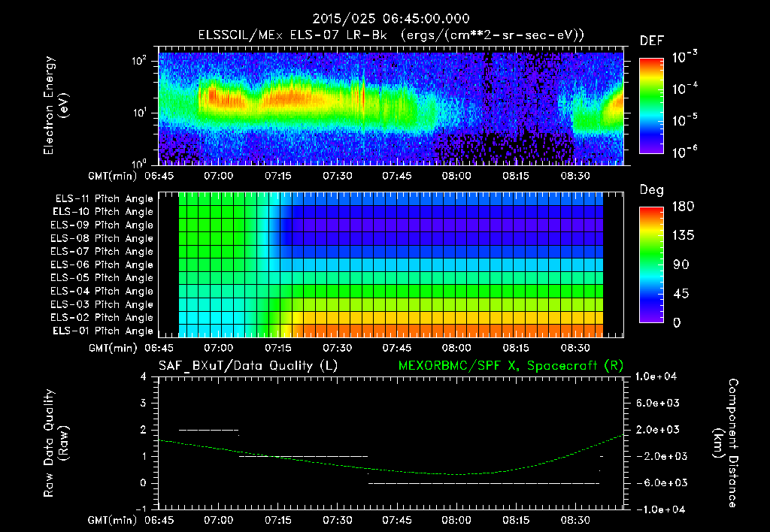Select the 'ELS-09 Pitch Angle' row label
The image size is (770, 532).
pyautogui.click(x=102, y=225)
